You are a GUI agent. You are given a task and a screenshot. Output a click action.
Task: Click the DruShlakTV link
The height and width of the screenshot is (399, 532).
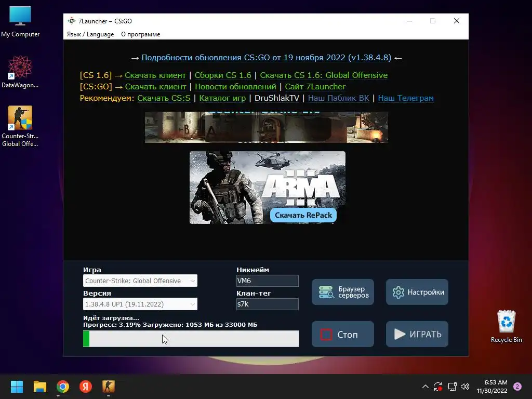coord(277,98)
